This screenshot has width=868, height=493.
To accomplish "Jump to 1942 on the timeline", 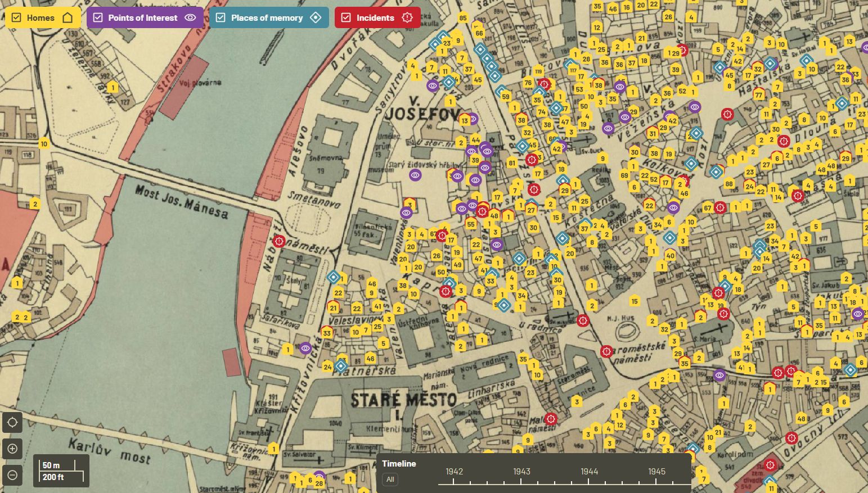I will tap(454, 472).
